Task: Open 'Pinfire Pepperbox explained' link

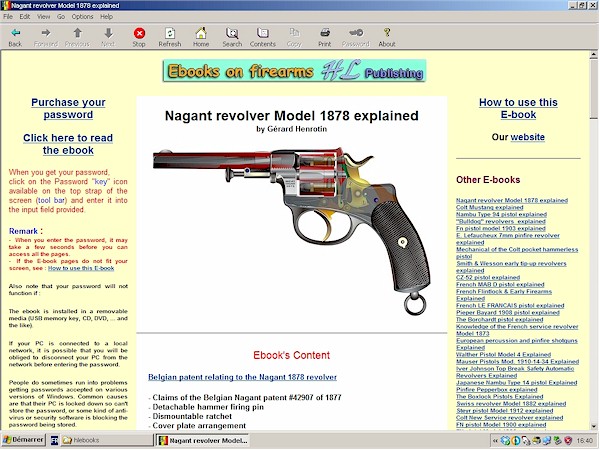Action: pos(497,390)
